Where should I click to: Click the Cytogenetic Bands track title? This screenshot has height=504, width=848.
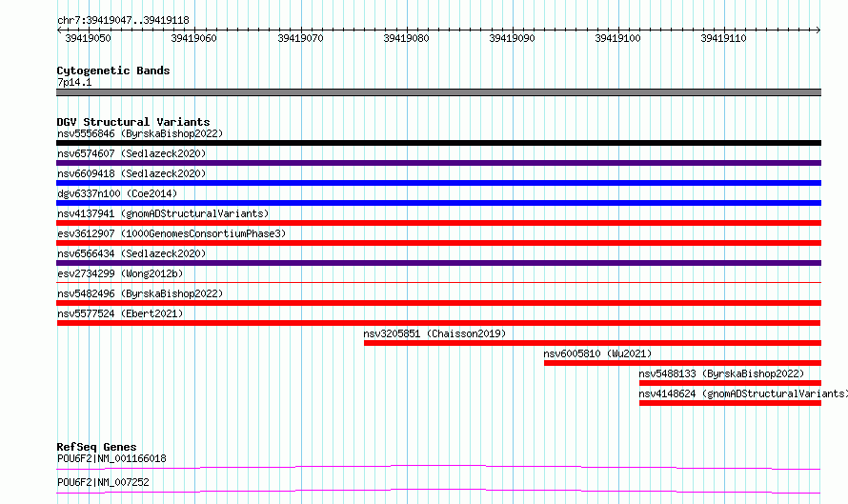(113, 71)
